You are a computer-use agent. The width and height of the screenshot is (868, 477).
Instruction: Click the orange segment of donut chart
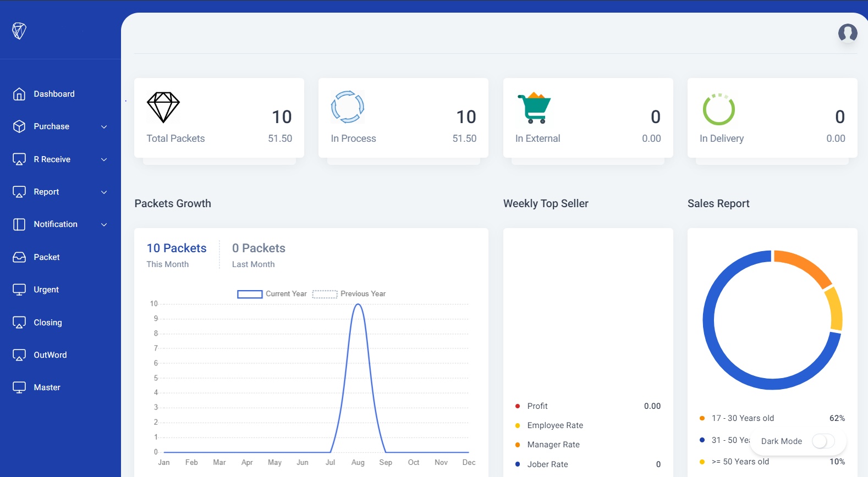[803, 265]
